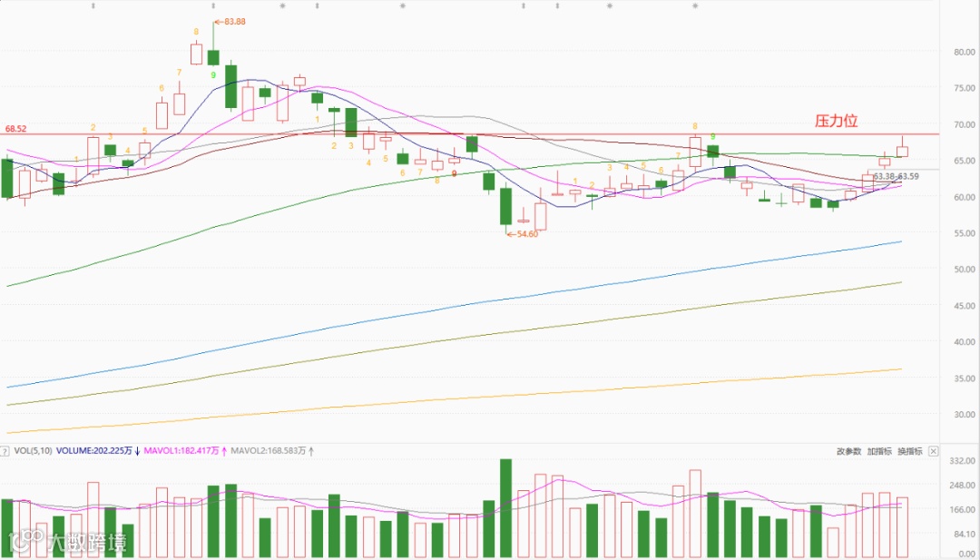Screen dimensions: 980x560
Task: Click the 83.88 high price label
Action: [x=233, y=21]
